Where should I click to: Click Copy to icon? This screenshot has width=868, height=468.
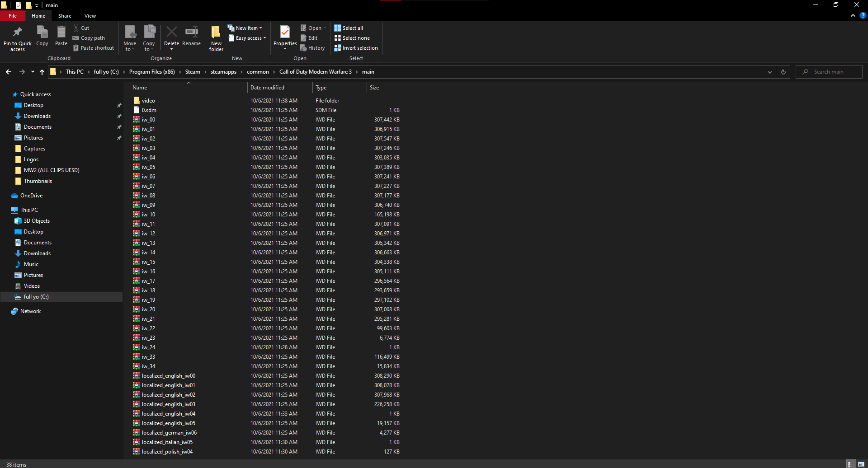[149, 38]
